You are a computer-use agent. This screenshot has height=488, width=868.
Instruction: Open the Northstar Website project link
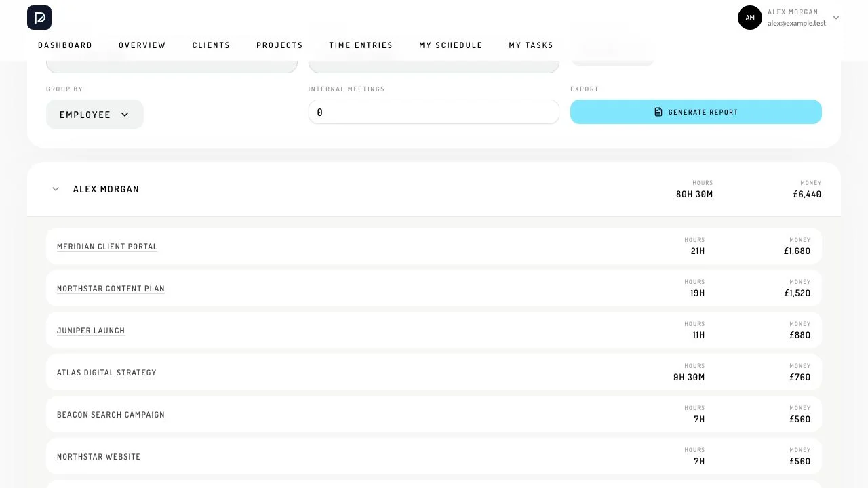[99, 457]
